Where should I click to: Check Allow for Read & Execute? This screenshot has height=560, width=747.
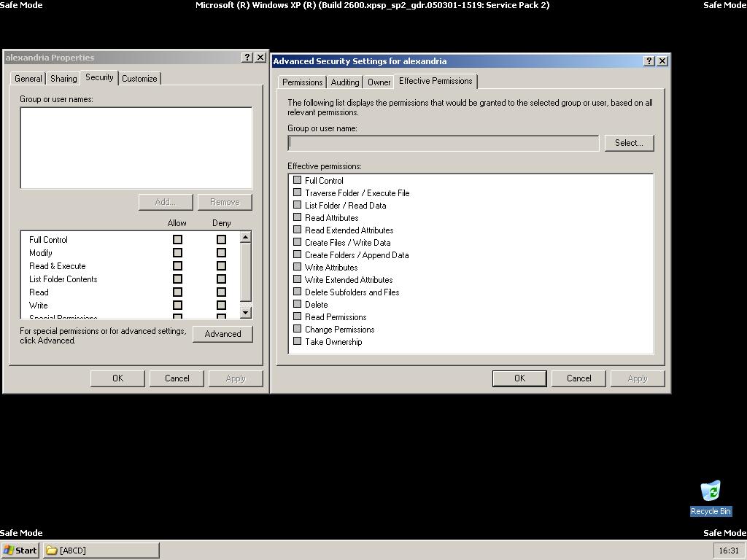(177, 265)
